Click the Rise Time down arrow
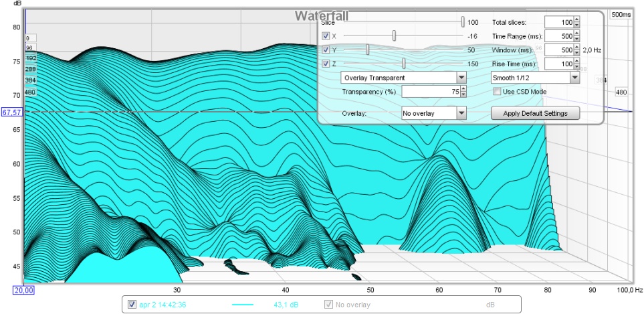Screen dimensions: 644x314 pyautogui.click(x=576, y=67)
